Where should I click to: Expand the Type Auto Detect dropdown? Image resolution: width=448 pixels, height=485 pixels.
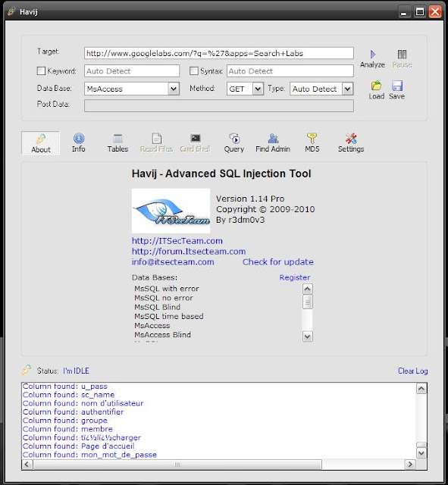[347, 89]
